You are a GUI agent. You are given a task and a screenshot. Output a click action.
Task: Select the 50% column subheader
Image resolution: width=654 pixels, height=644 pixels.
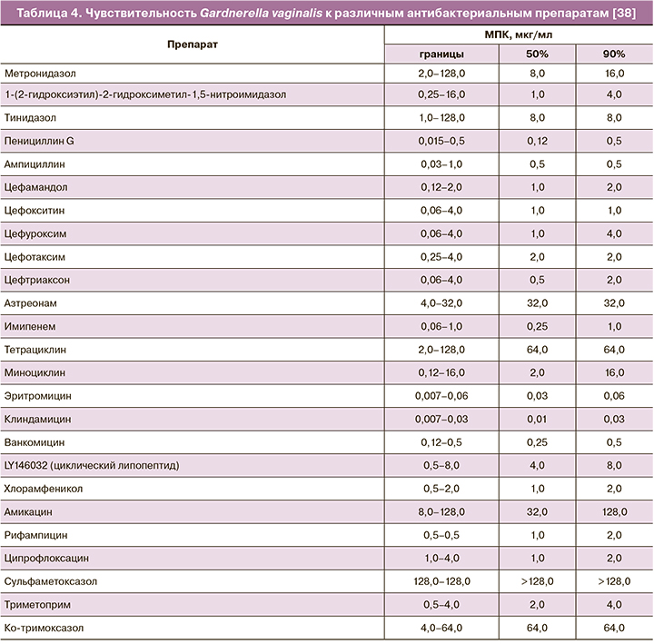(537, 54)
